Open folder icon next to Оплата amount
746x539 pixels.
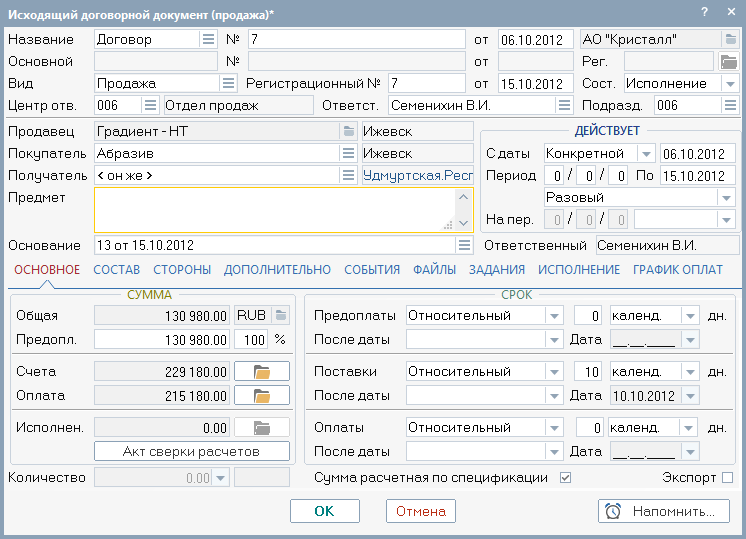click(262, 396)
